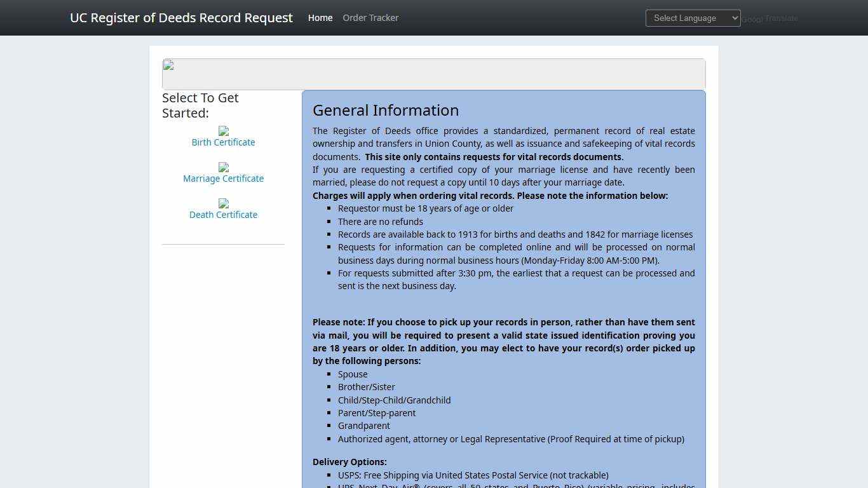868x488 pixels.
Task: Open the Birth Certificate request link
Action: (223, 142)
